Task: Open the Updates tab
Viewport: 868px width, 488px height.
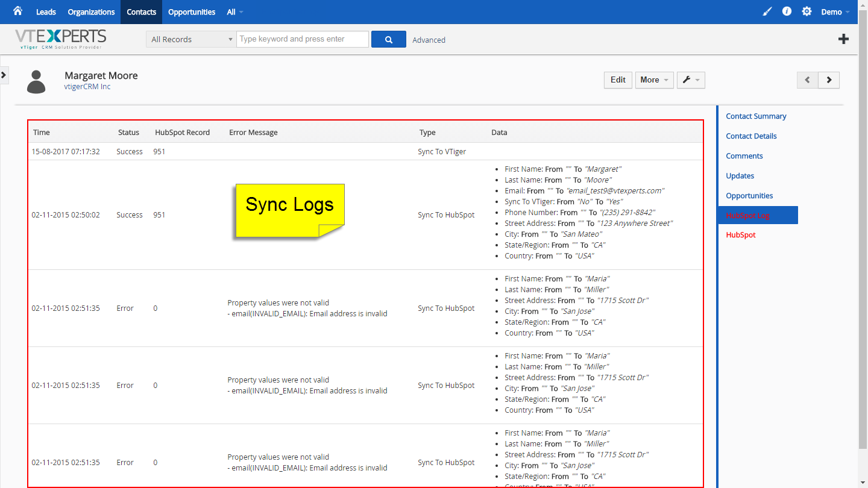Action: [x=740, y=176]
